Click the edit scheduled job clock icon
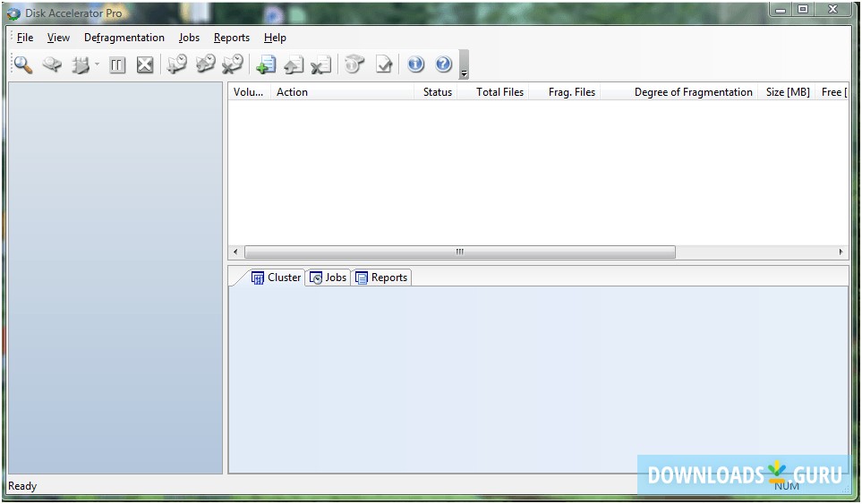 tap(205, 64)
